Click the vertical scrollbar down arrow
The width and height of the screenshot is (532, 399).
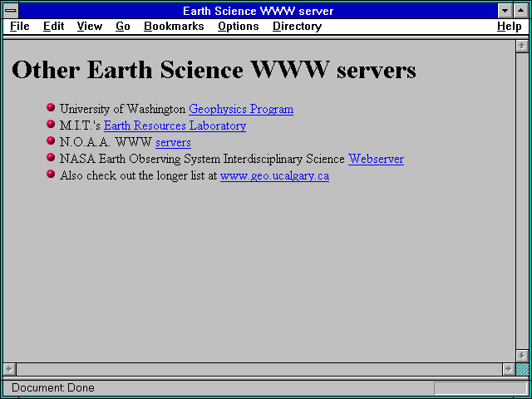tap(522, 356)
